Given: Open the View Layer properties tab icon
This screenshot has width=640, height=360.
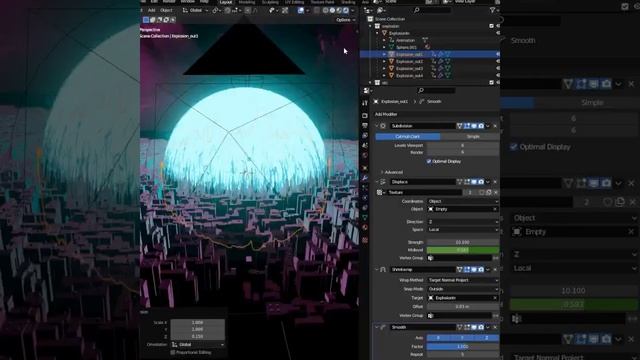Looking at the screenshot, I should (365, 136).
